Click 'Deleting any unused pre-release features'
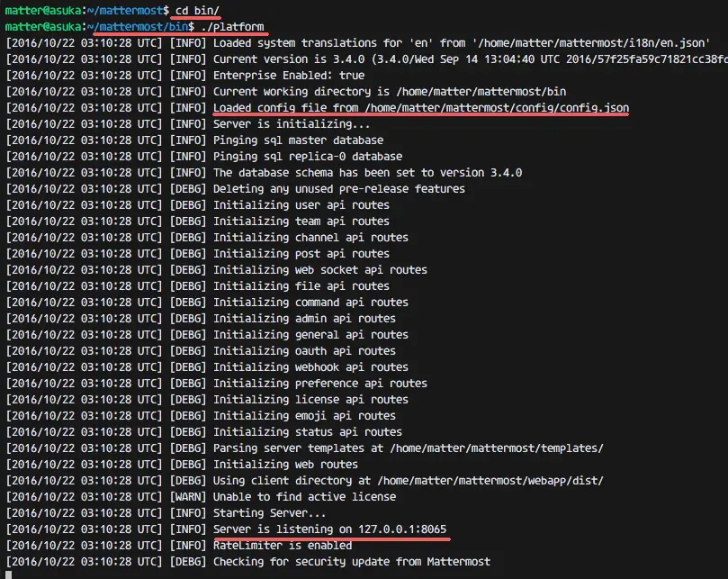This screenshot has width=728, height=579. [339, 189]
